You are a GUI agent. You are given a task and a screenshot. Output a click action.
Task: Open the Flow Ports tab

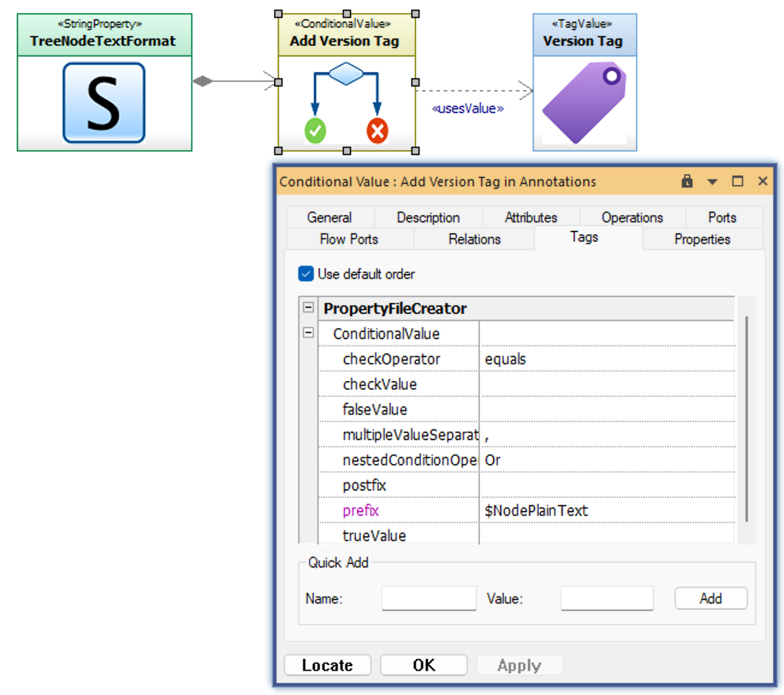click(x=349, y=239)
